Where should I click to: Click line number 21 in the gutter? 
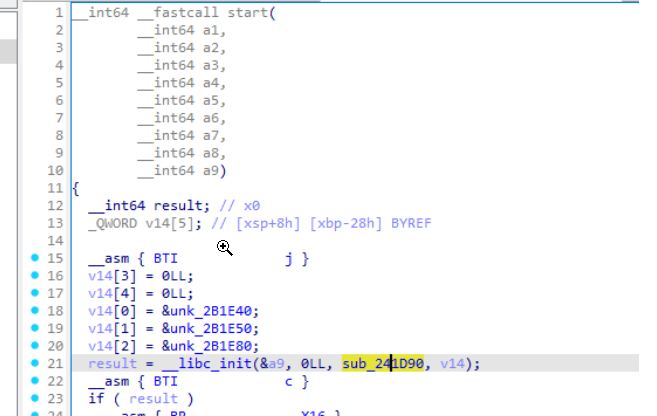(x=55, y=364)
